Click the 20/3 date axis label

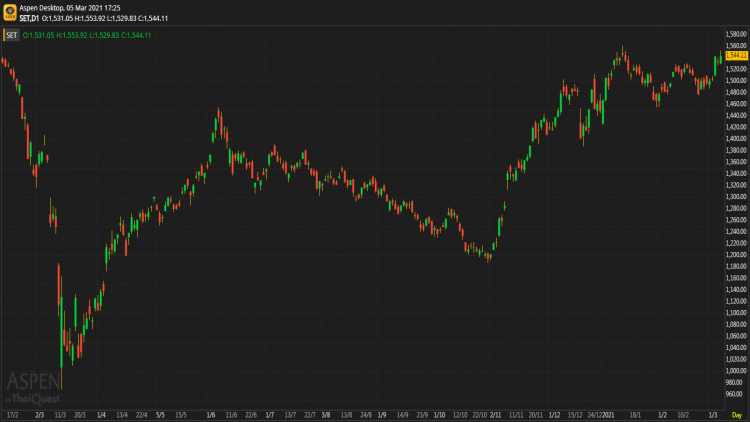coord(80,415)
